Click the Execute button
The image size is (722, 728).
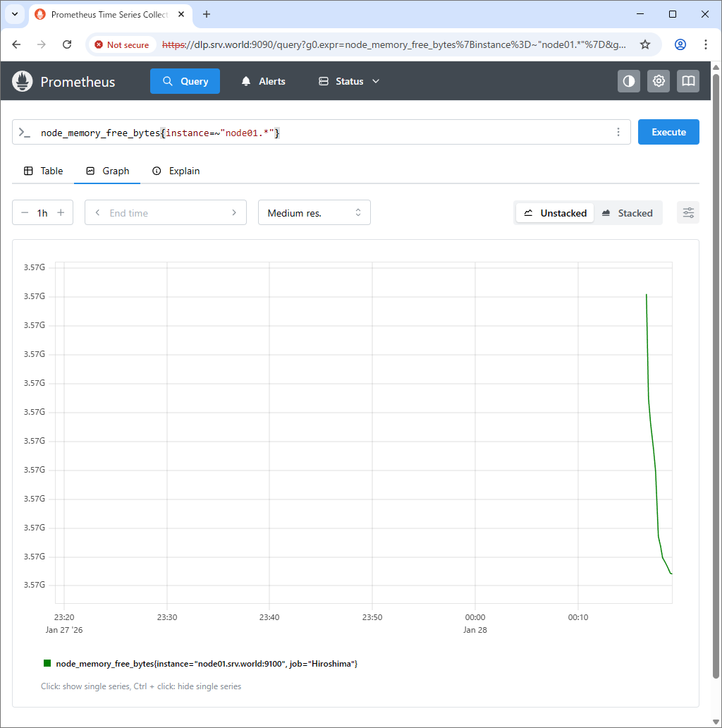tap(668, 132)
